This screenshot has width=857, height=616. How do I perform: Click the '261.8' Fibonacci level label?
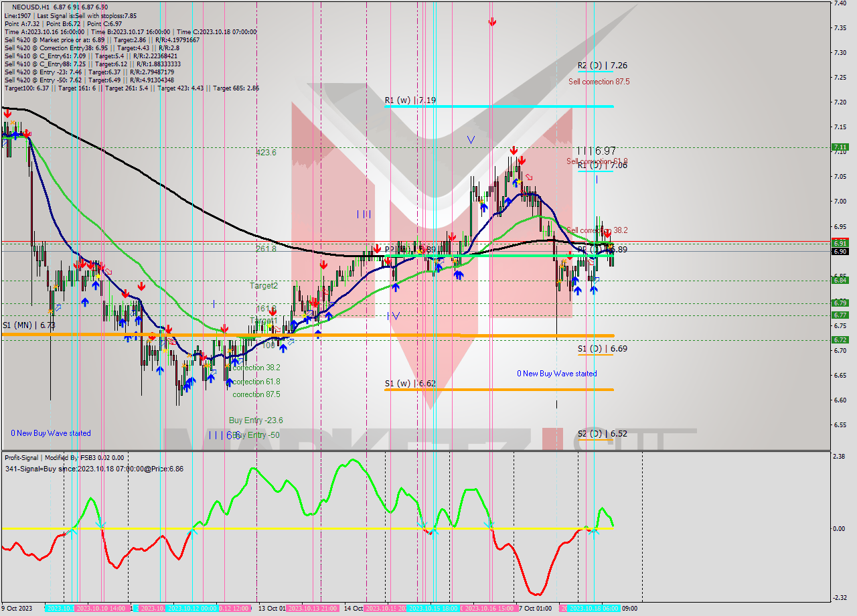click(266, 248)
